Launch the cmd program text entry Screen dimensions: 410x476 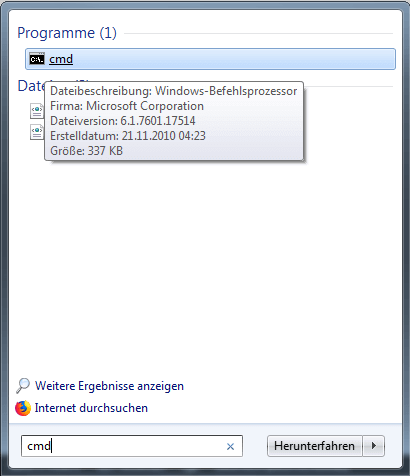61,59
